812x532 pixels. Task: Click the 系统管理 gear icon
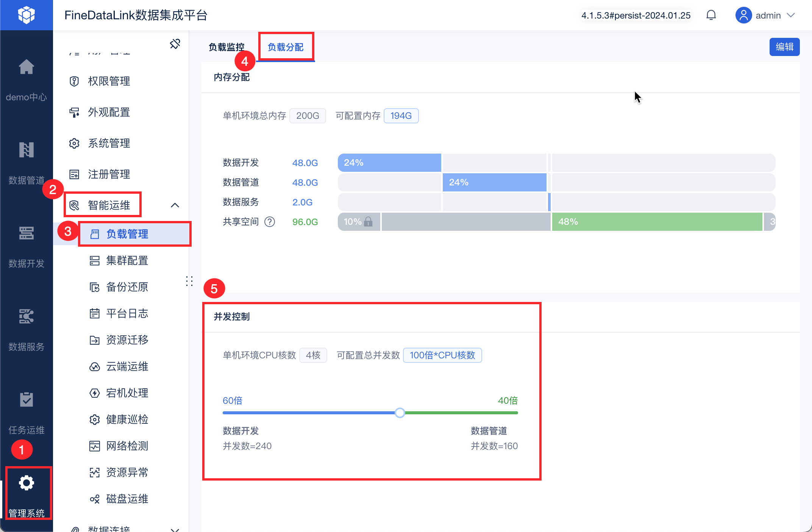74,143
